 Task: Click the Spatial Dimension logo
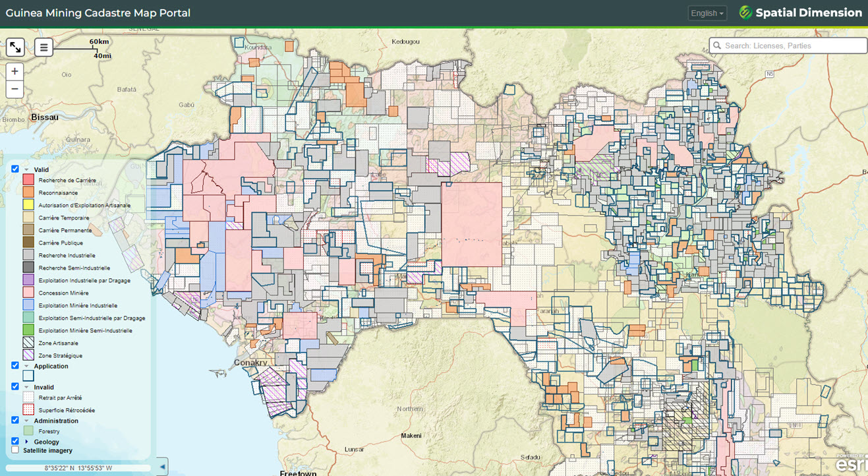click(x=800, y=13)
